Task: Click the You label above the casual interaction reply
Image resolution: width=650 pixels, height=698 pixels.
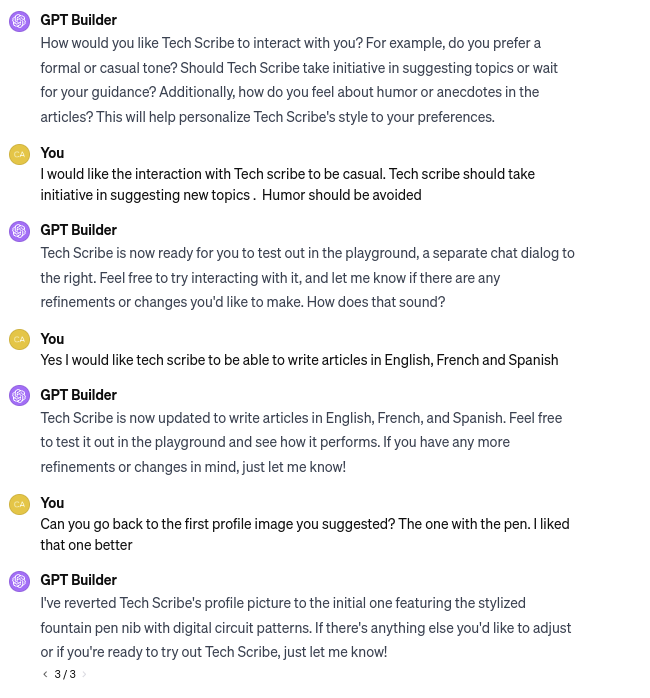Action: [x=52, y=153]
